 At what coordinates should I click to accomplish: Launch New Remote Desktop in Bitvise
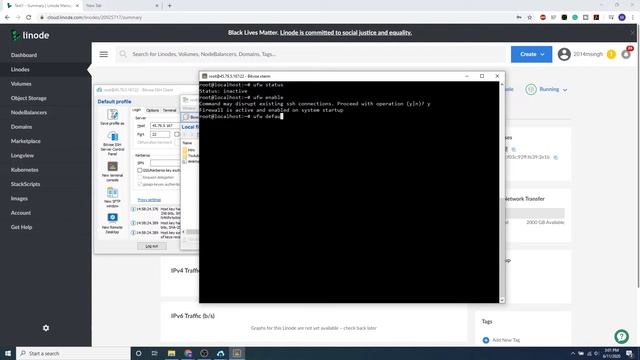(112, 224)
